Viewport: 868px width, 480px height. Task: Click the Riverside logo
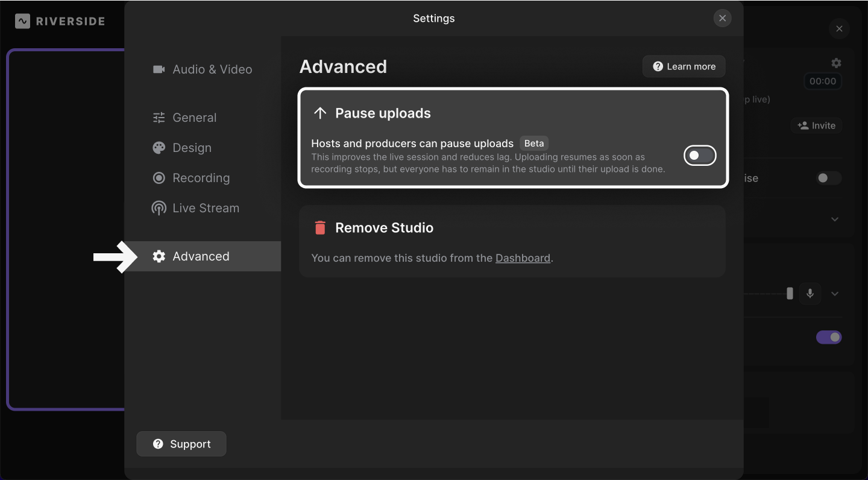[x=60, y=21]
